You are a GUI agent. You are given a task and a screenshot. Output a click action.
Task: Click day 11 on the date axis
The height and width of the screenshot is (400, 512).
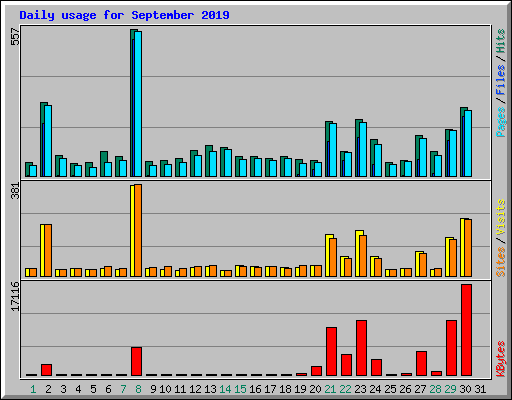click(x=180, y=389)
